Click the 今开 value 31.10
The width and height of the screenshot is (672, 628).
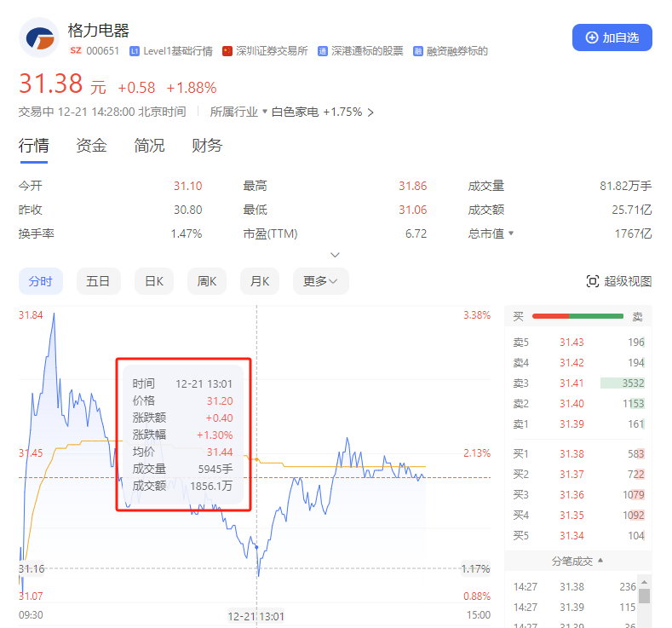(x=187, y=186)
